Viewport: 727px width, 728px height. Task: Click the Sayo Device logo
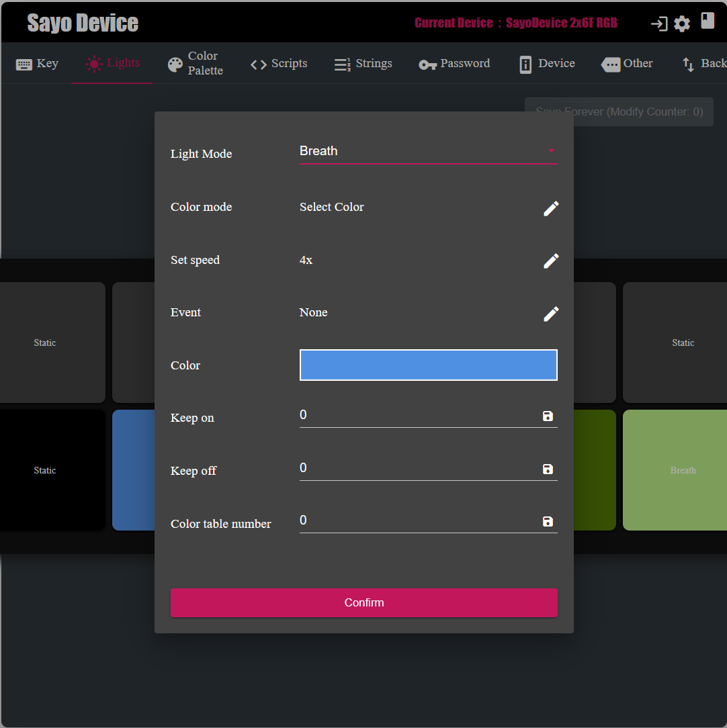83,23
